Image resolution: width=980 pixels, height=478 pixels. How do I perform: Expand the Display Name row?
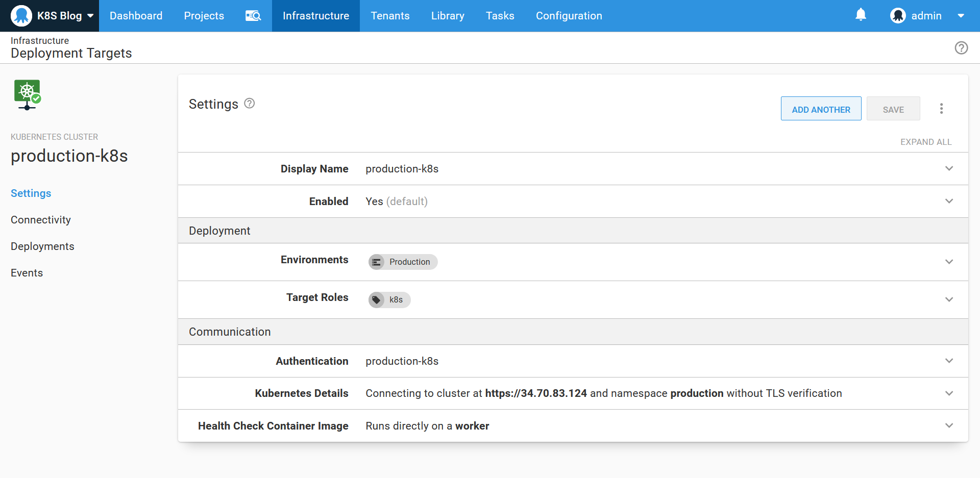click(949, 169)
